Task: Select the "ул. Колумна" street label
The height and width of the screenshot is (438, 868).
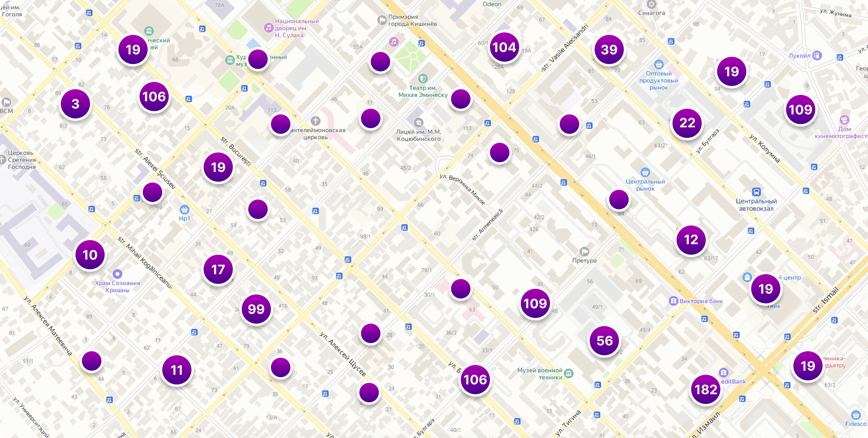Action: (x=764, y=148)
